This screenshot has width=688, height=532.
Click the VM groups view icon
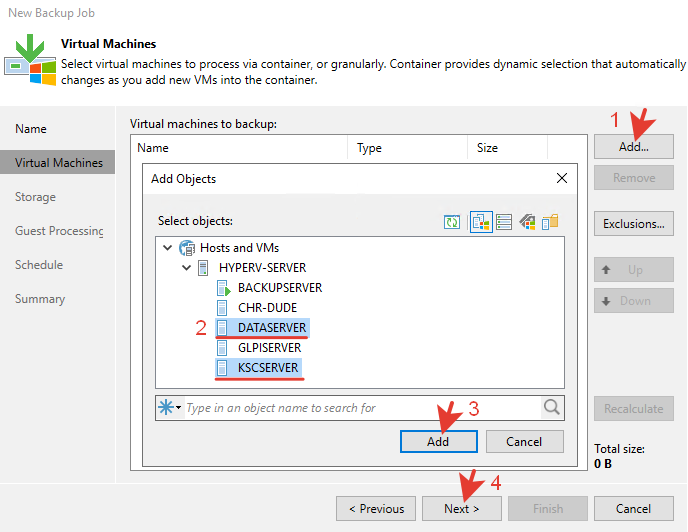point(549,221)
